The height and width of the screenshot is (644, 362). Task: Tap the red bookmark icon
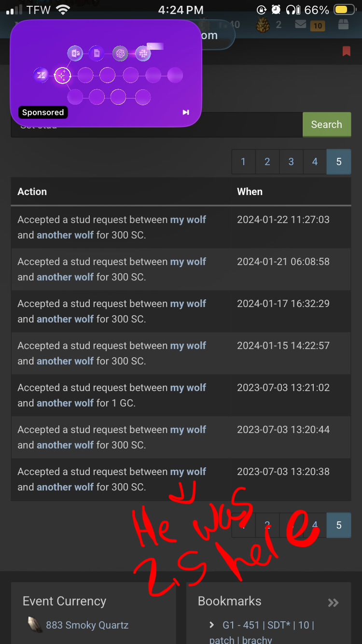[x=346, y=51]
